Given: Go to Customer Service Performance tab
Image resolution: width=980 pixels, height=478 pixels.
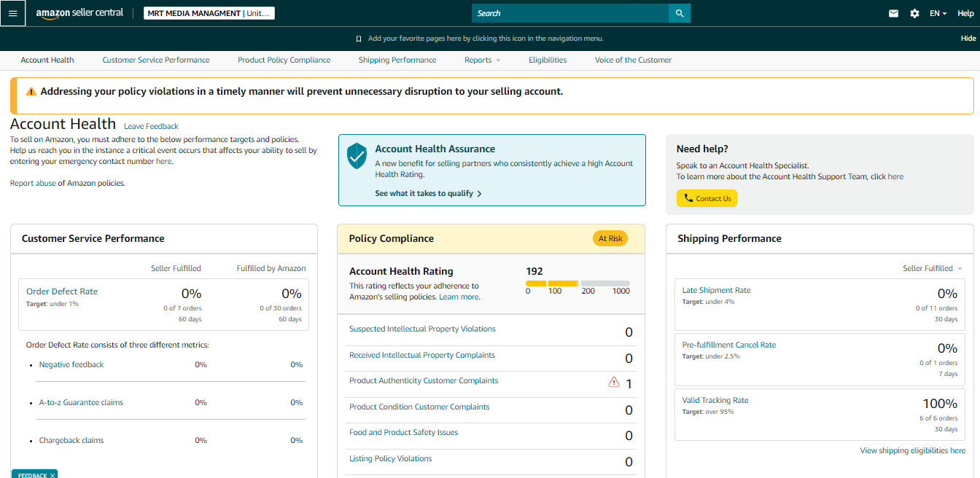Looking at the screenshot, I should [156, 60].
